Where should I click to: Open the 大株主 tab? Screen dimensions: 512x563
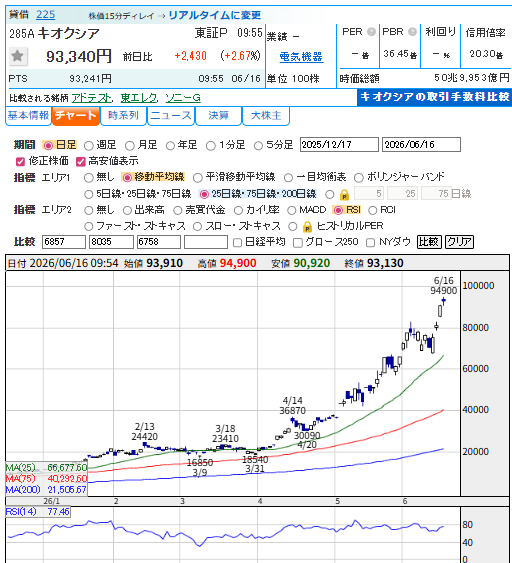266,116
